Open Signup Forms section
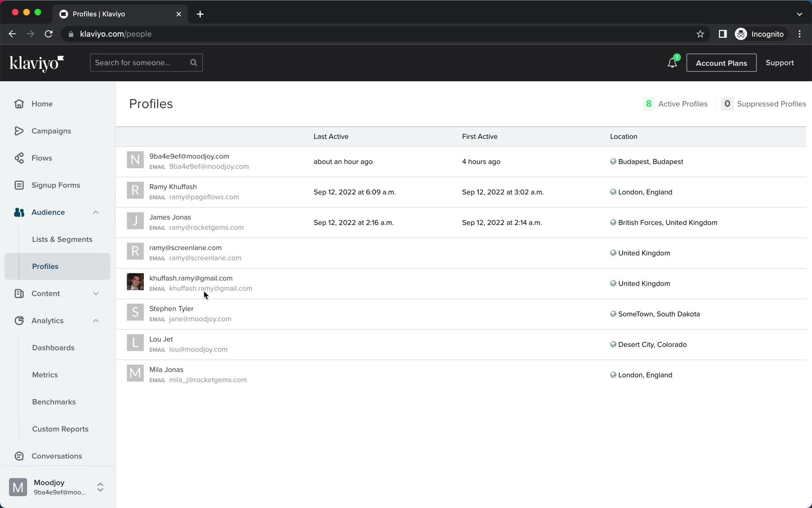812x508 pixels. (x=56, y=185)
